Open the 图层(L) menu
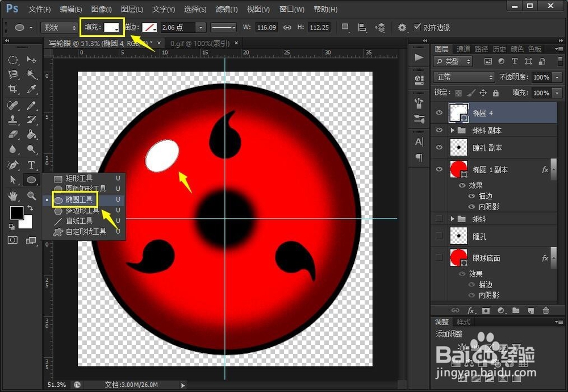The width and height of the screenshot is (568, 392). pyautogui.click(x=132, y=9)
